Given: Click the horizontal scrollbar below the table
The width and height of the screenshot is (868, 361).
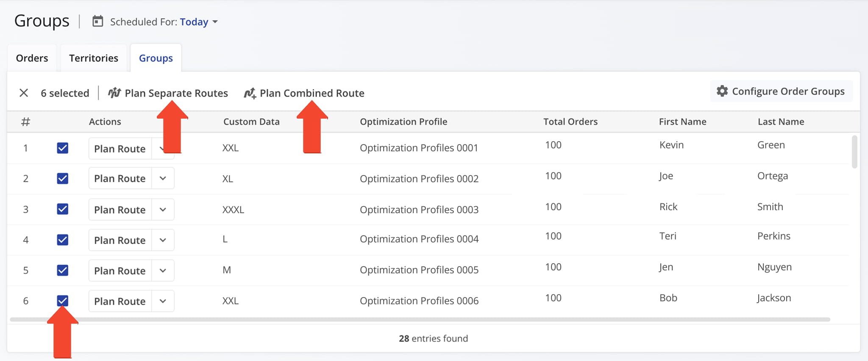Looking at the screenshot, I should click(x=420, y=319).
